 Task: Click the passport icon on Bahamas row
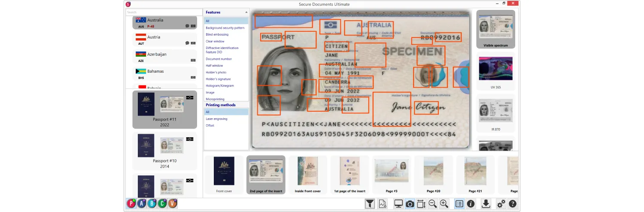coord(193,77)
